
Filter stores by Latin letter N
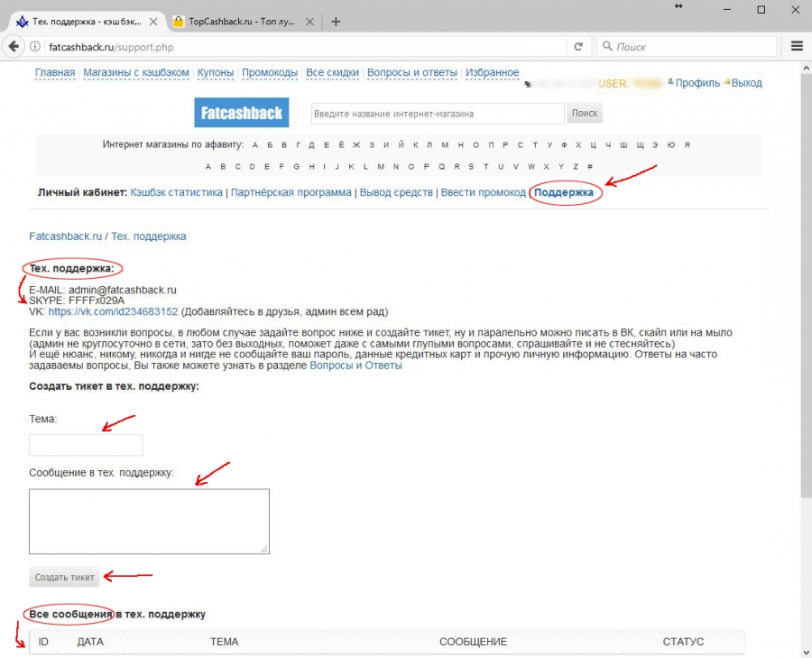[396, 167]
